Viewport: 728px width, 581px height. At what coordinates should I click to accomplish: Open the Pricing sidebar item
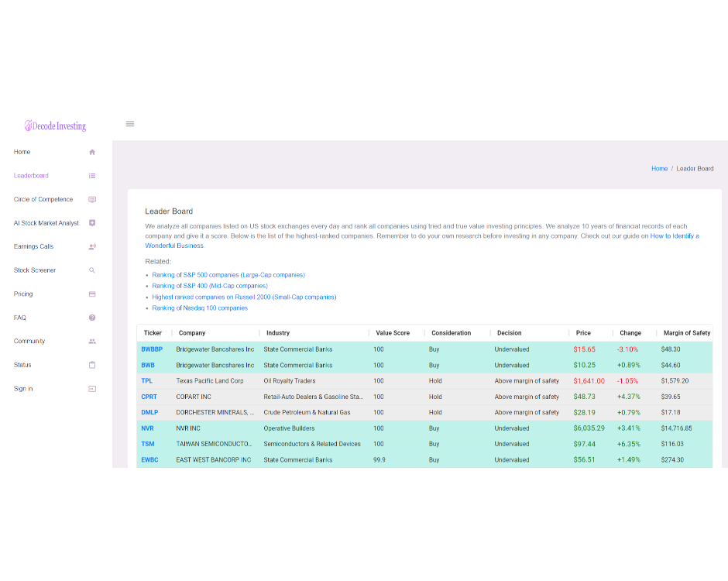23,294
